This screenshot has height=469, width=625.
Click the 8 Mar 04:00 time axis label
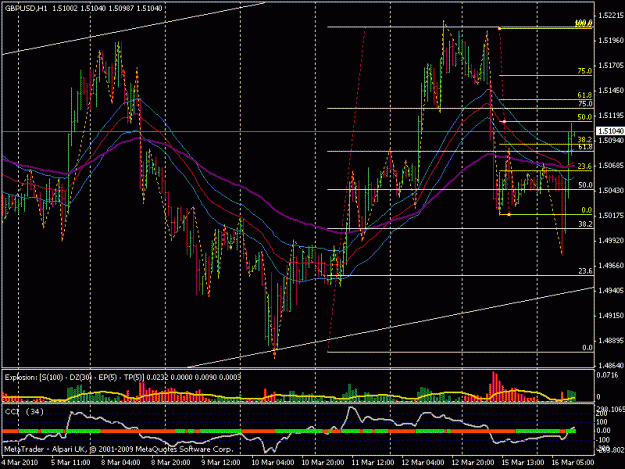click(x=120, y=463)
